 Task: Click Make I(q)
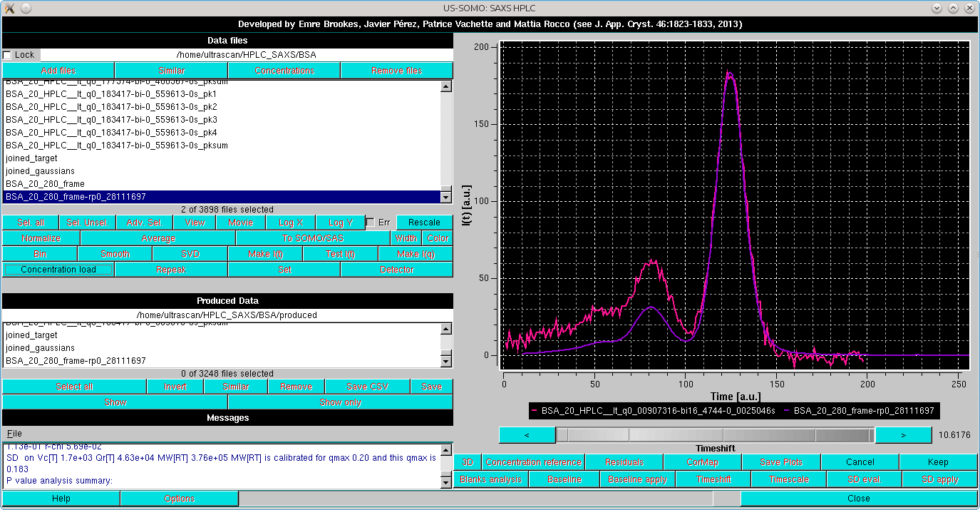click(x=416, y=254)
